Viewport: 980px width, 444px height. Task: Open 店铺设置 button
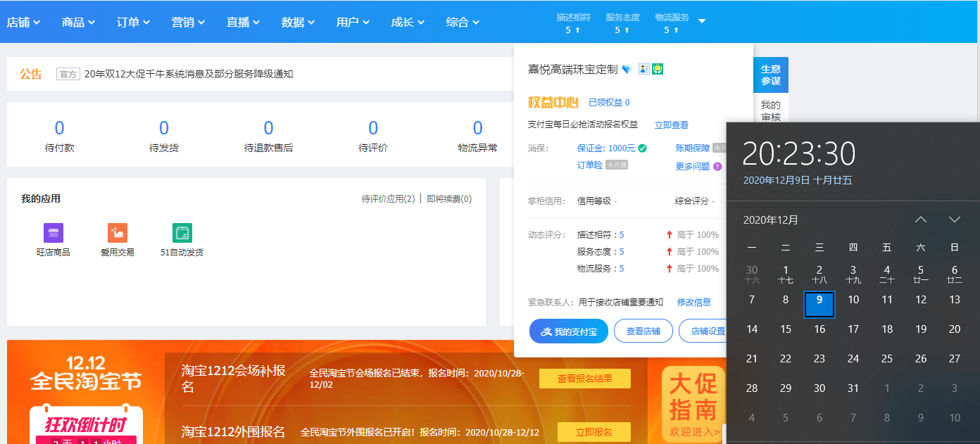pyautogui.click(x=703, y=331)
